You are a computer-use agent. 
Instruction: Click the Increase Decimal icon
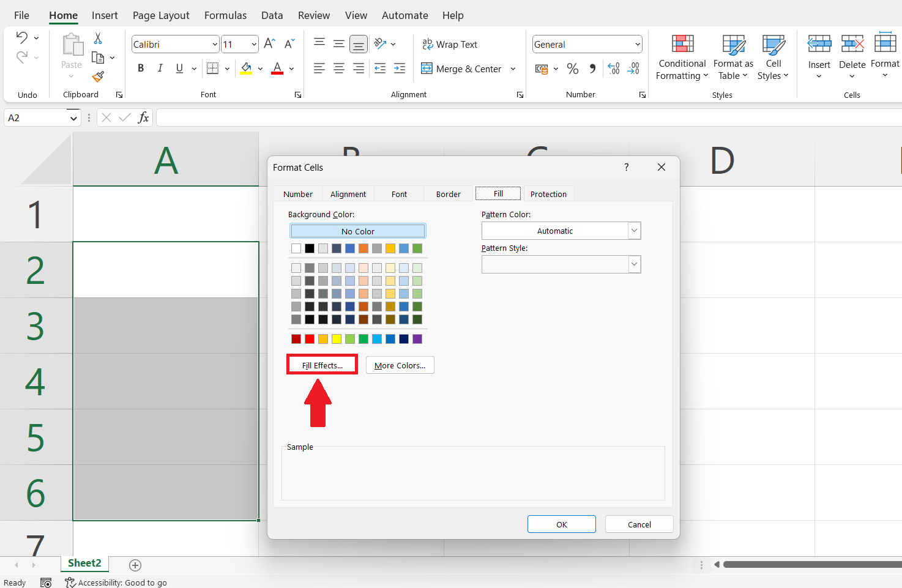point(613,69)
